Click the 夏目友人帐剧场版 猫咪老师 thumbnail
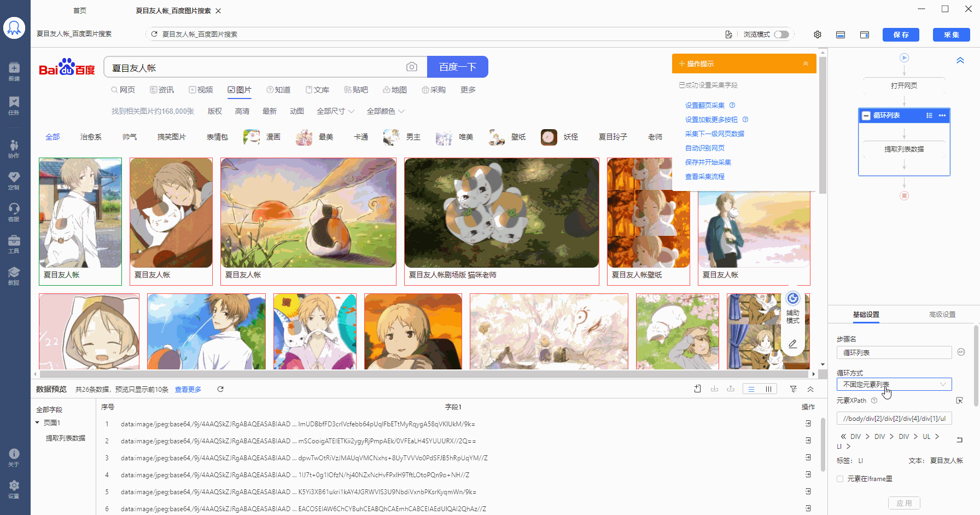 (501, 213)
